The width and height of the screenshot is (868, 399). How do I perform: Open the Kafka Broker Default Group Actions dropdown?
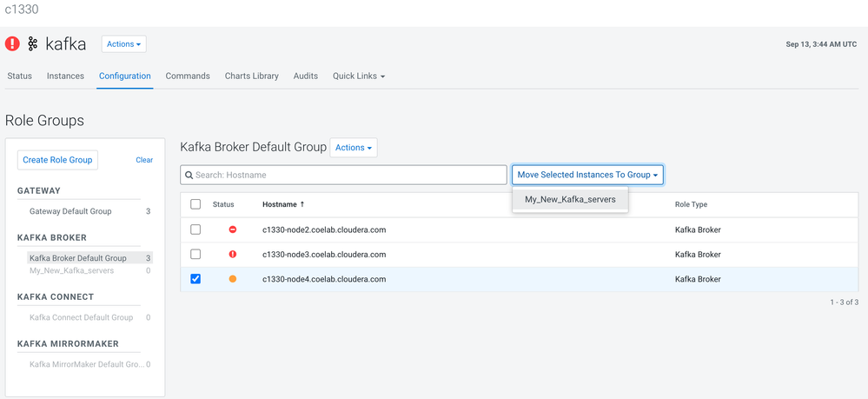pos(354,148)
